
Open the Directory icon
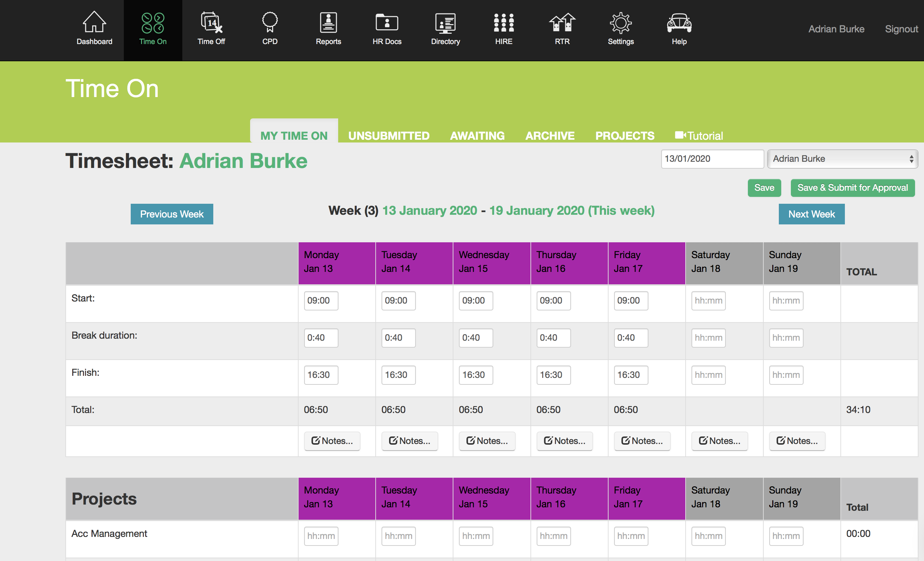pyautogui.click(x=445, y=22)
